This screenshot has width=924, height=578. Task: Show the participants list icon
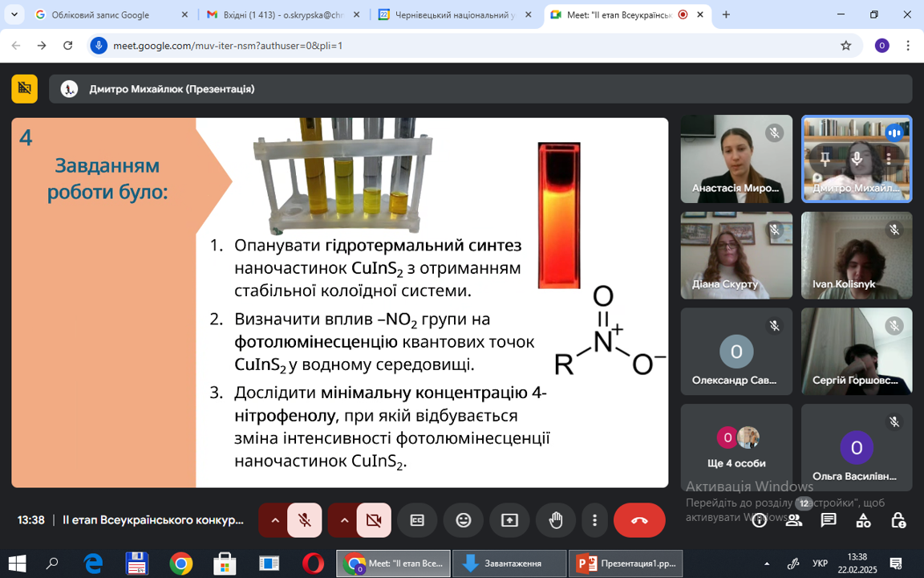794,520
